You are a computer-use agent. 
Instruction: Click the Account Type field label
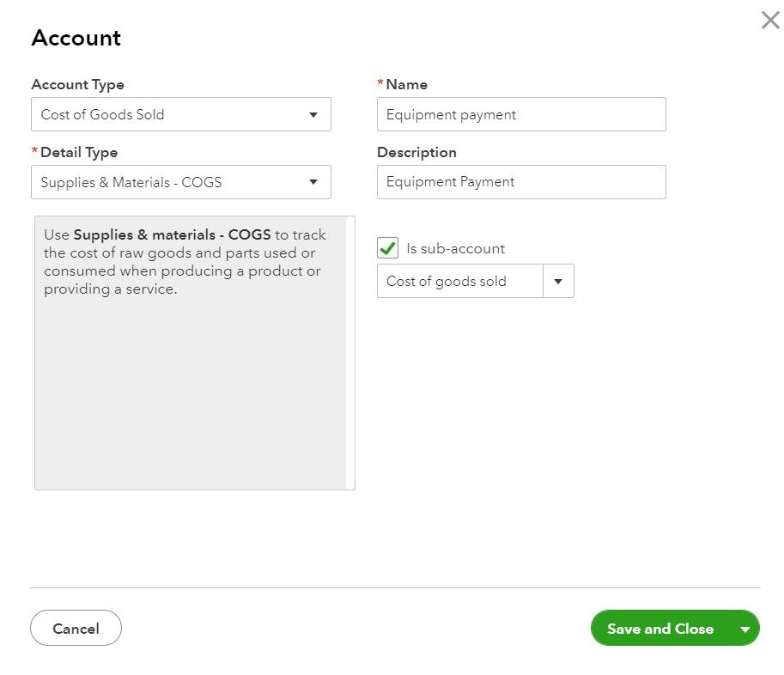[77, 84]
